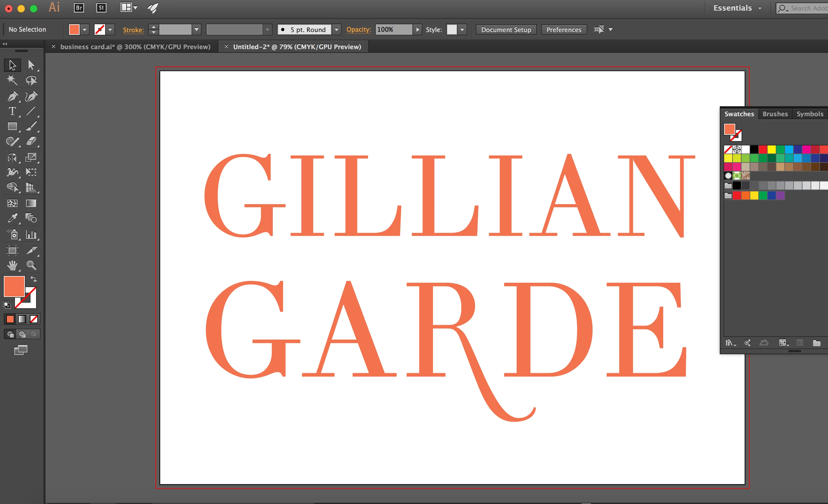Viewport: 828px width, 504px height.
Task: Click the Direct Selection tool
Action: coord(31,65)
